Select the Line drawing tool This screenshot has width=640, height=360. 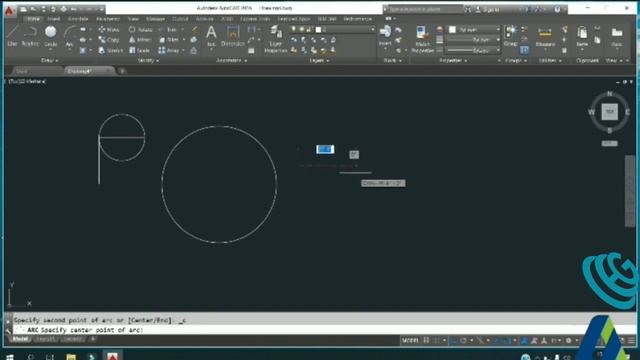(12, 36)
